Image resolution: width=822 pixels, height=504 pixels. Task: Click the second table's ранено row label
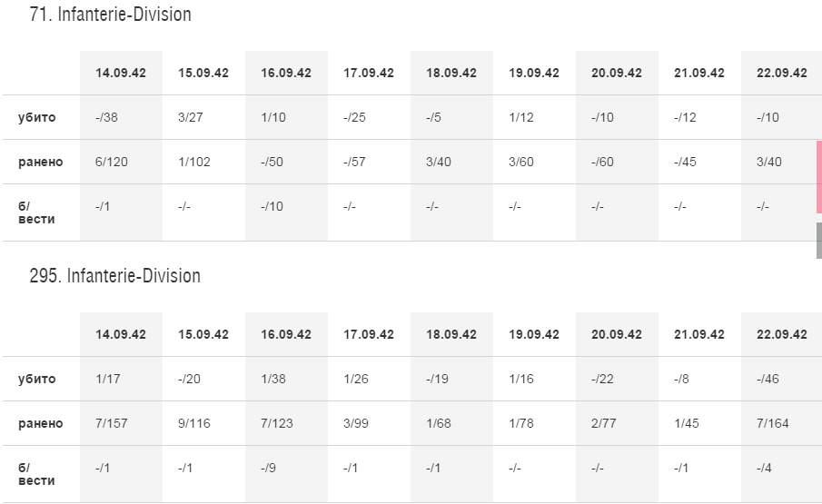[40, 423]
